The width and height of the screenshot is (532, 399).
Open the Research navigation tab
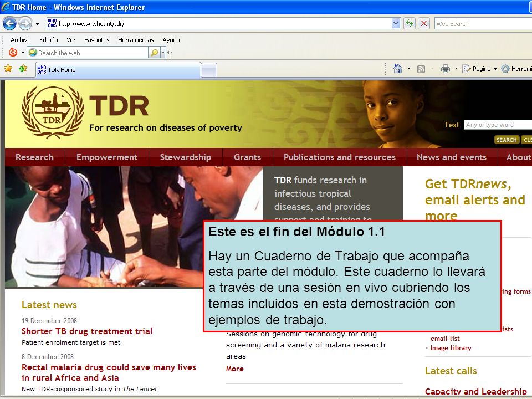coord(34,157)
